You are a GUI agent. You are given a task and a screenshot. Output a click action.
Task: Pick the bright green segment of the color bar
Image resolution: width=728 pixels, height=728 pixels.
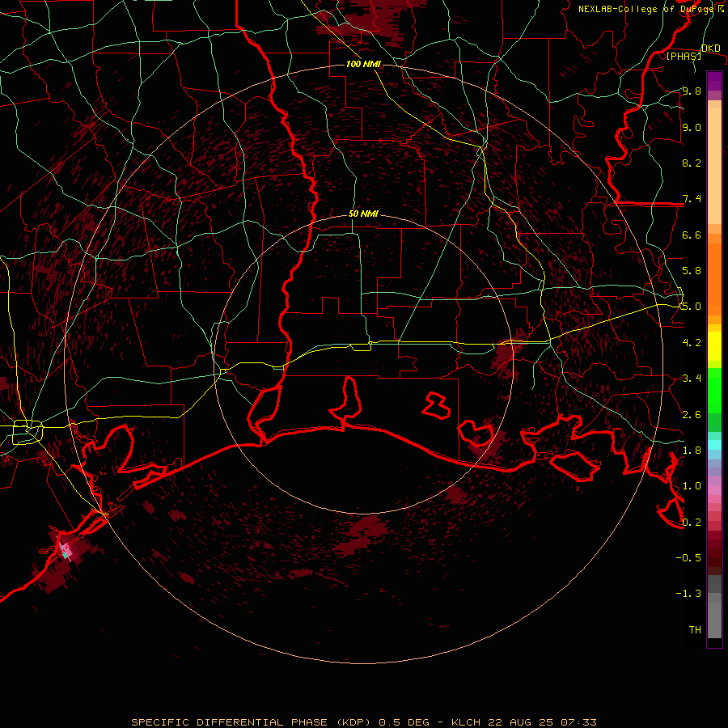click(x=714, y=392)
